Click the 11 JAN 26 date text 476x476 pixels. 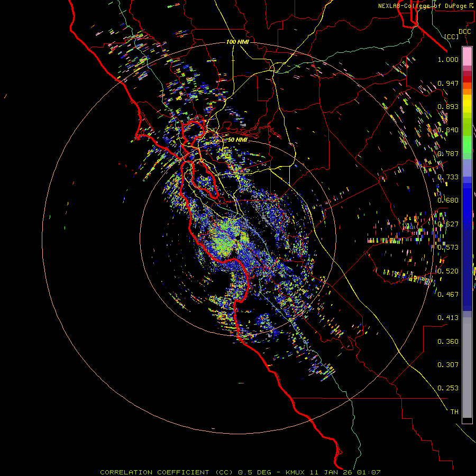[331, 472]
